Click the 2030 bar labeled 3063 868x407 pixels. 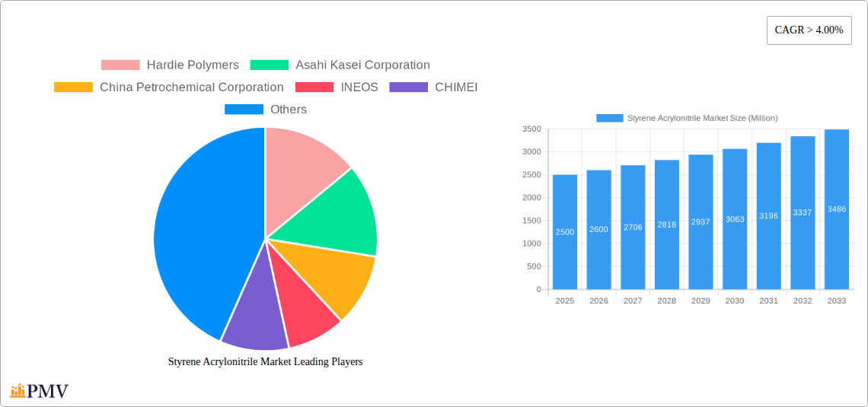click(x=735, y=219)
